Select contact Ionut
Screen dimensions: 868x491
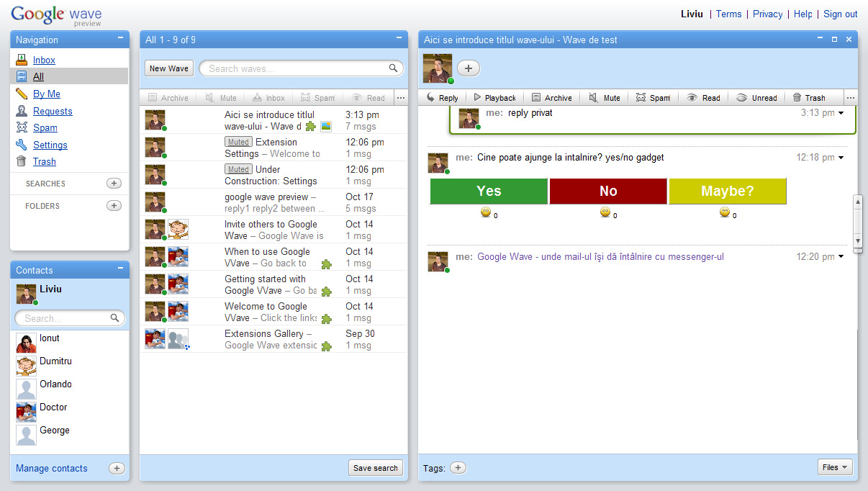click(70, 343)
